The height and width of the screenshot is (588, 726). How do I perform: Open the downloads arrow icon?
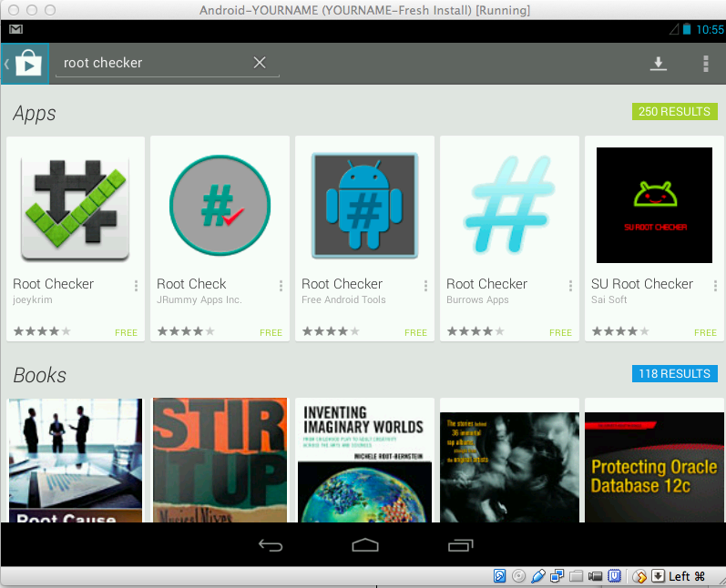click(658, 64)
